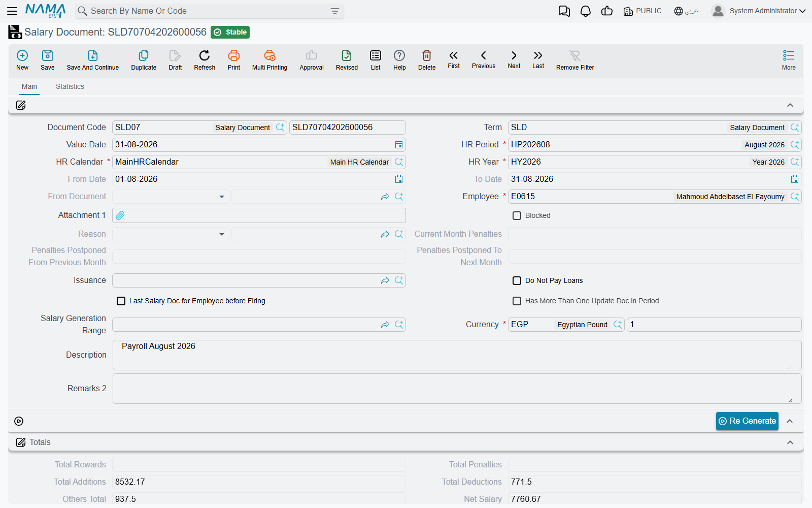Print the salary document
The height and width of the screenshot is (508, 812).
[x=234, y=60]
